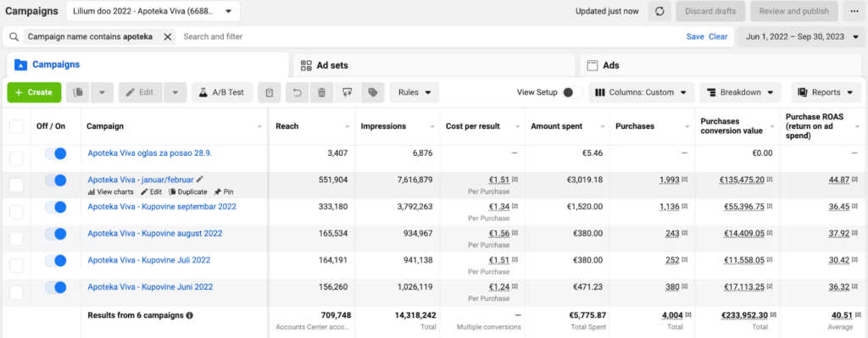
Task: Click the undo arrow toolbar icon
Action: [298, 92]
